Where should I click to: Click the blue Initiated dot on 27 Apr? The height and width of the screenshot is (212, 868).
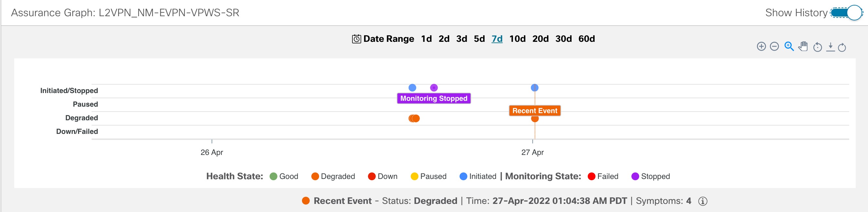[x=535, y=88]
